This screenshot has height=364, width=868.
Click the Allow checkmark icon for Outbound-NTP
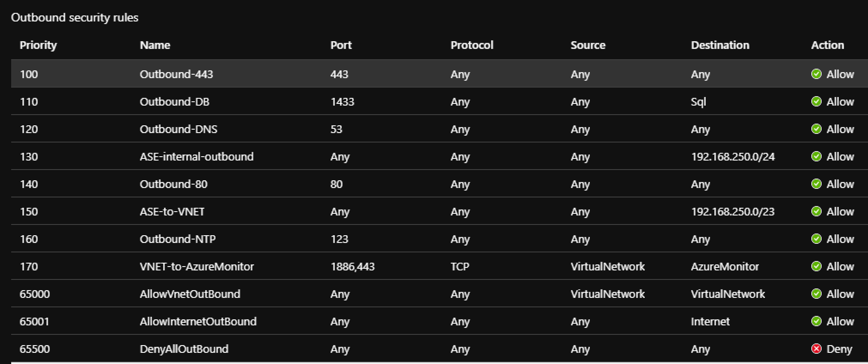[x=816, y=239]
